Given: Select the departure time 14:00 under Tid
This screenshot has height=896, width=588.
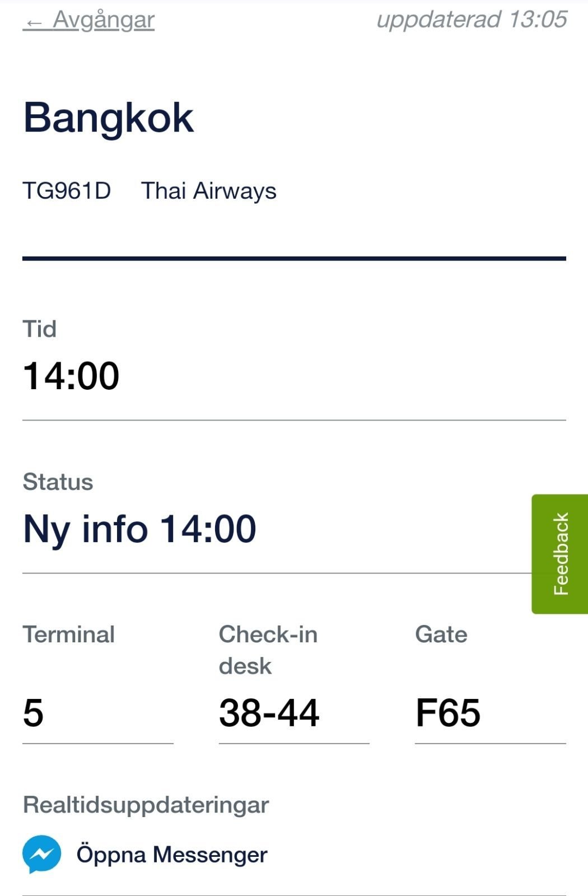Looking at the screenshot, I should pyautogui.click(x=71, y=376).
